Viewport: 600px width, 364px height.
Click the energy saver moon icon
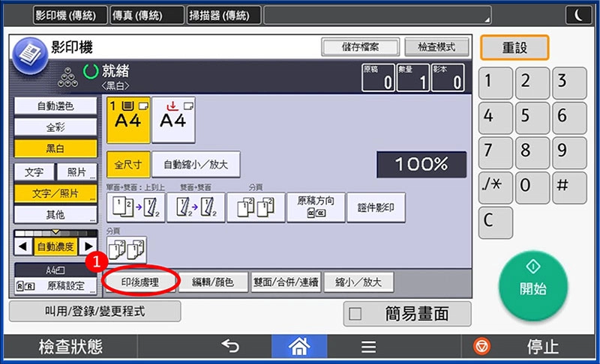tap(578, 15)
